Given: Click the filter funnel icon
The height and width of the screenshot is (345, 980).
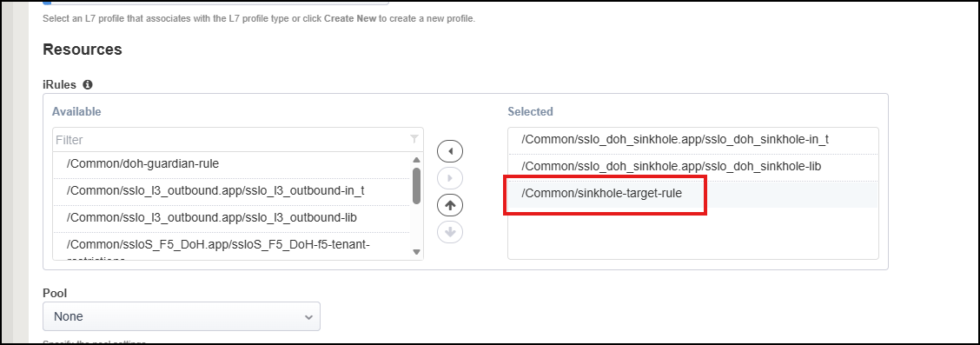Looking at the screenshot, I should (414, 139).
